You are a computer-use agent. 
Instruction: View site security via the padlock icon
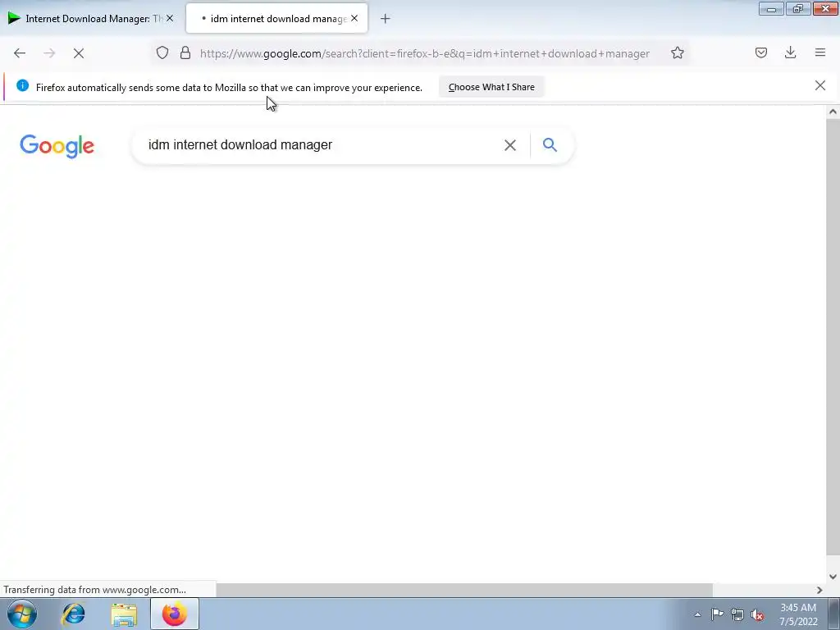point(185,52)
